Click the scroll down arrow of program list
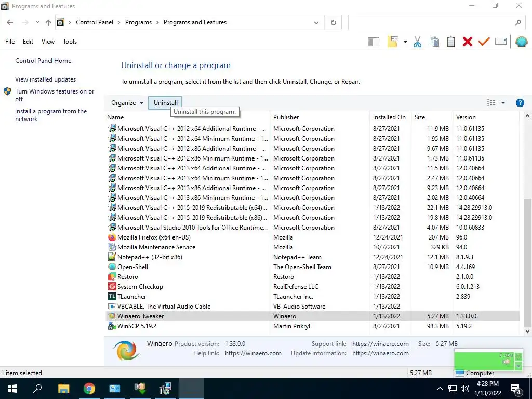The width and height of the screenshot is (532, 399). [527, 331]
